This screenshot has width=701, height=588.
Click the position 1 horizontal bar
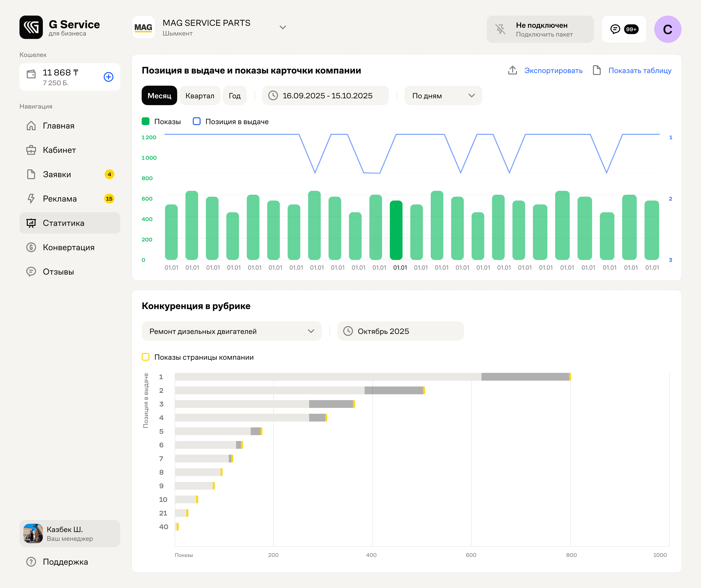373,377
